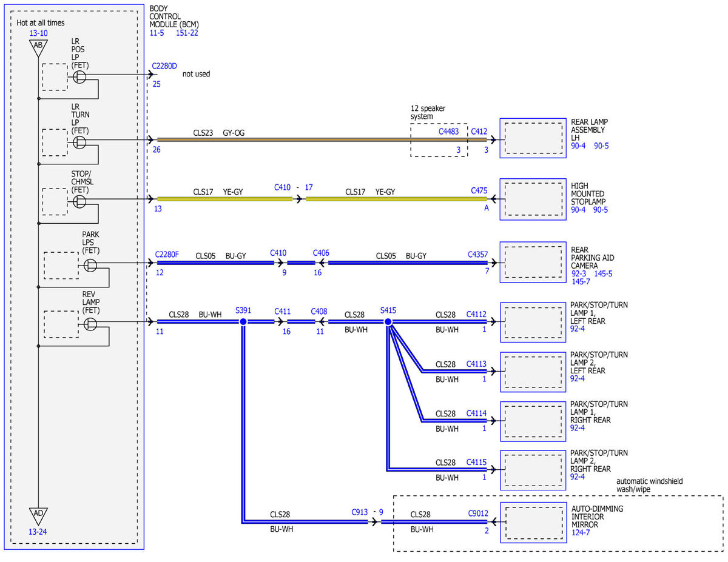This screenshot has height=562, width=728.
Task: Open connector C4113 reference
Action: [476, 364]
